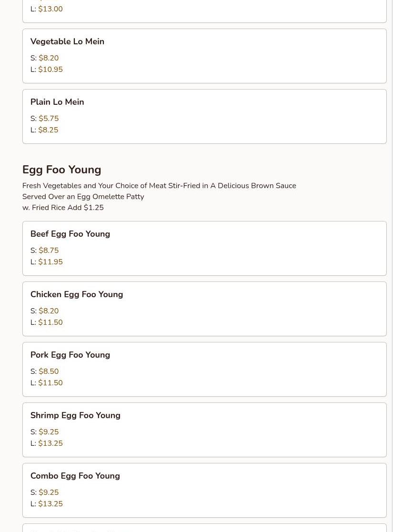Pick Pork Egg Foo Young small $8.50
The width and height of the screenshot is (402, 532).
(49, 371)
